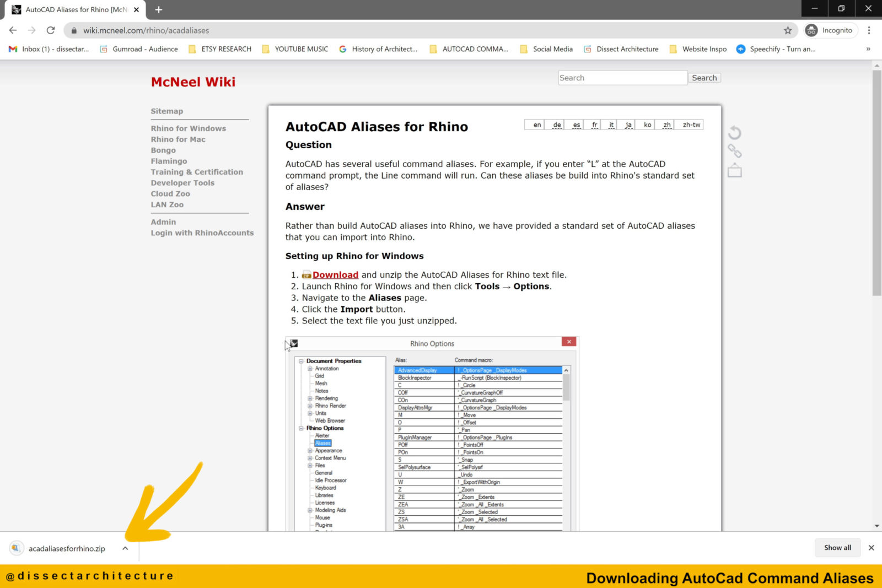Open the Admin sidebar link
882x588 pixels.
[x=163, y=222]
